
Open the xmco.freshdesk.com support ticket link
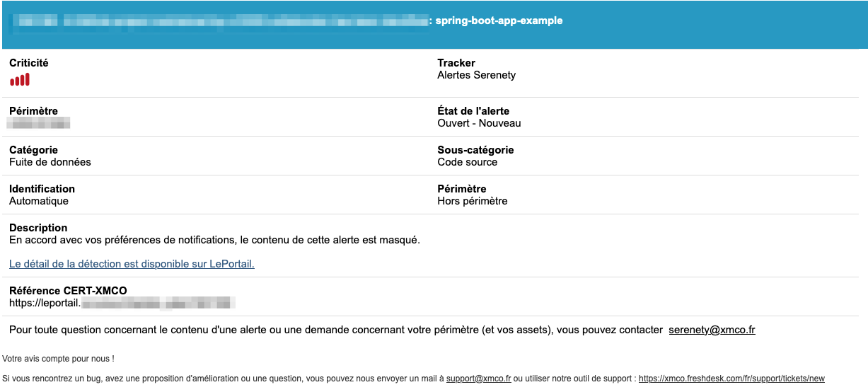click(731, 379)
